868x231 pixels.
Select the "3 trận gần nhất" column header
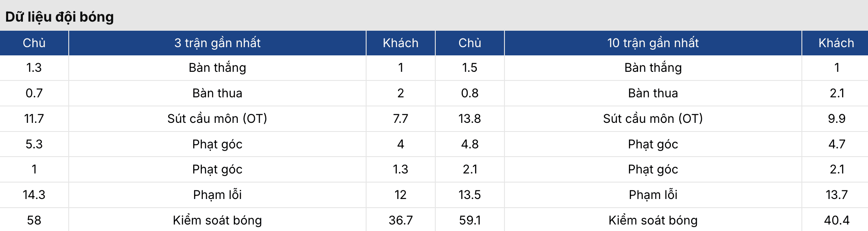(x=217, y=43)
